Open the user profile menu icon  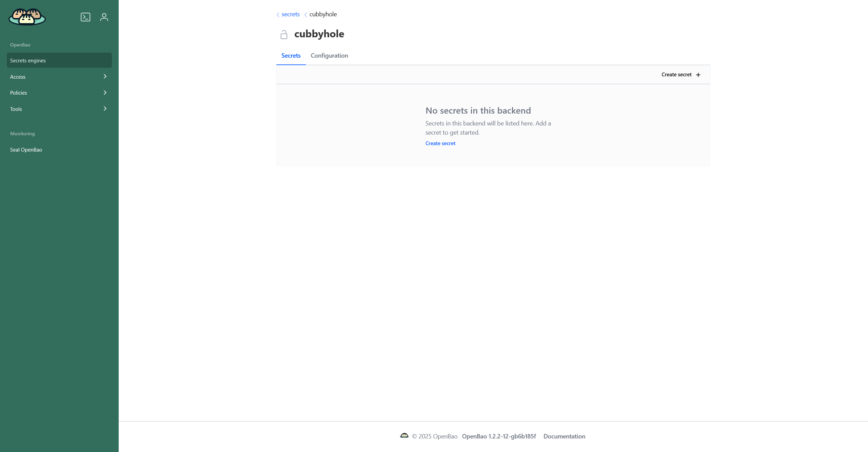[x=104, y=17]
